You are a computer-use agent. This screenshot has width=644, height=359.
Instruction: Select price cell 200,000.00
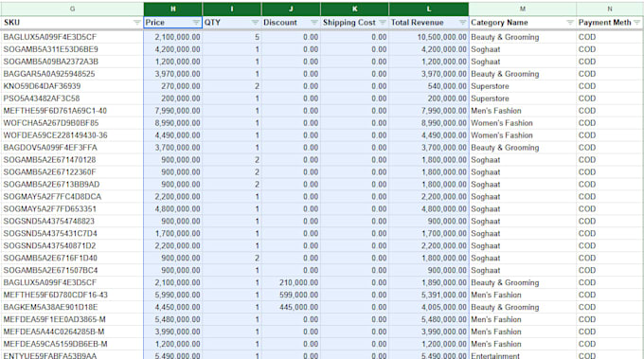(173, 99)
